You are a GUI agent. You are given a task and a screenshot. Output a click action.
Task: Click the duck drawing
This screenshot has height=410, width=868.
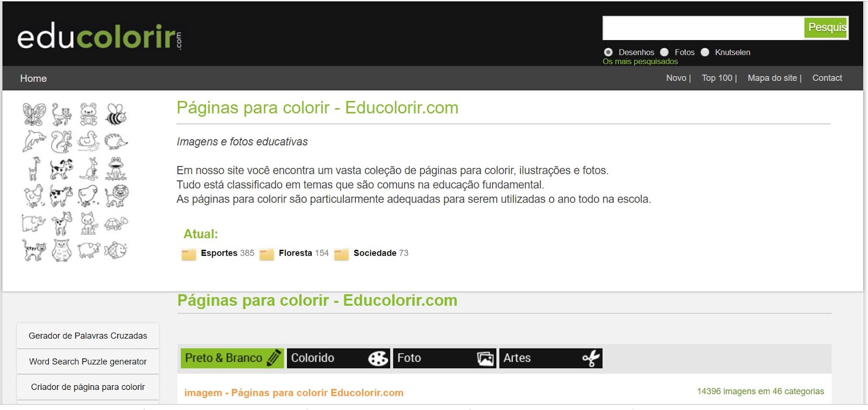coord(88,142)
